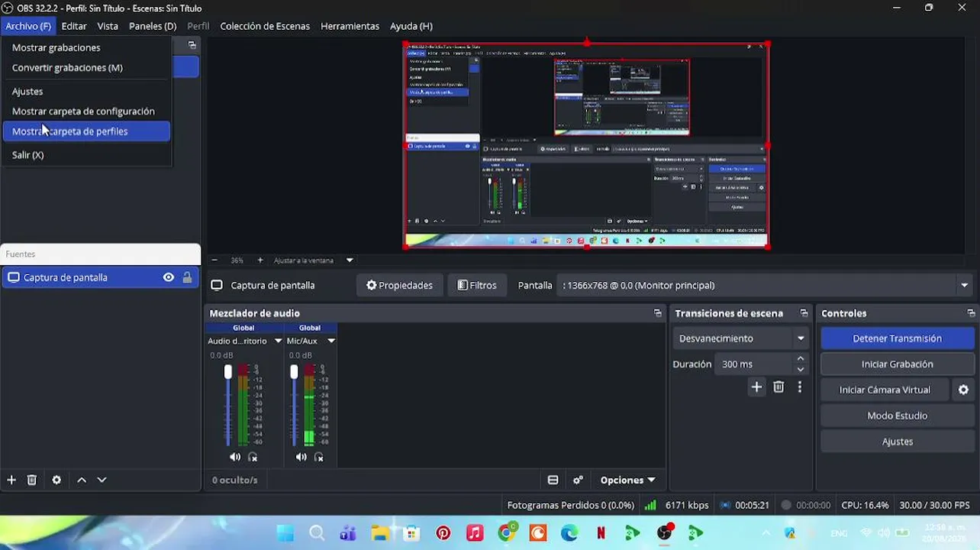Choose Mostrar carpeta de configuración

click(x=86, y=111)
